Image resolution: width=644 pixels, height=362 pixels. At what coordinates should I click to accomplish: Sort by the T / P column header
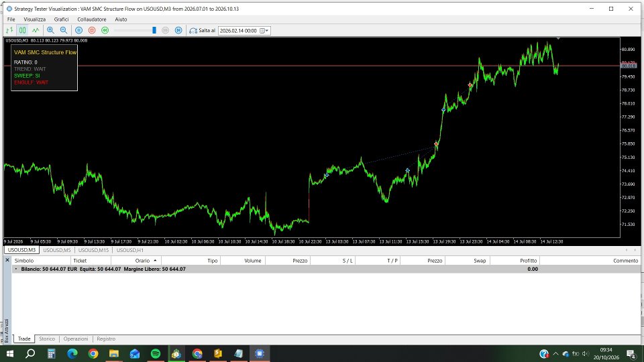378,261
